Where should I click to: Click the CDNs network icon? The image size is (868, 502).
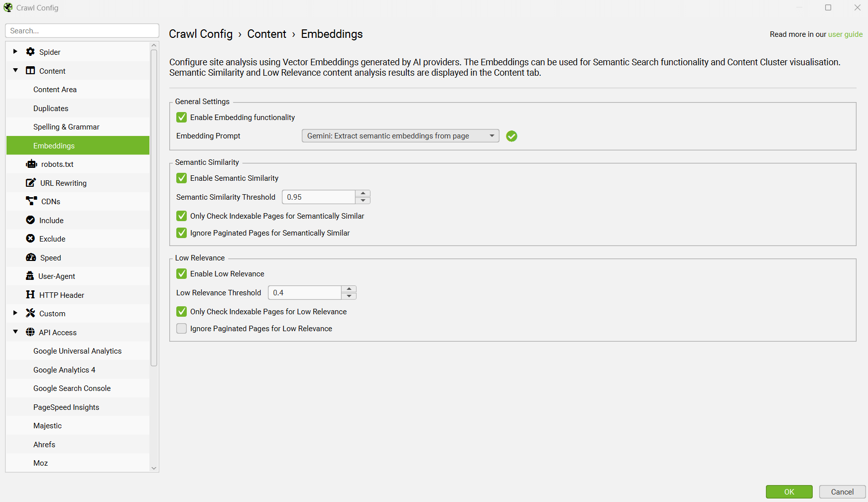31,201
